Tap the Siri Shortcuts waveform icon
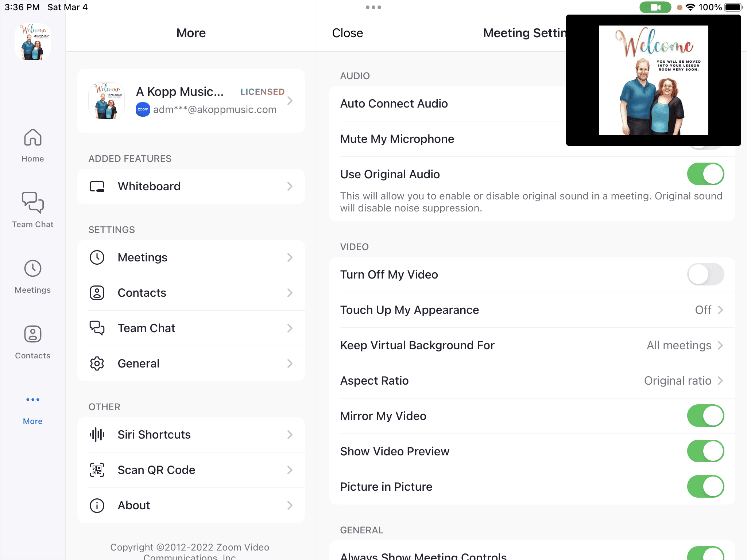747x560 pixels. (97, 435)
